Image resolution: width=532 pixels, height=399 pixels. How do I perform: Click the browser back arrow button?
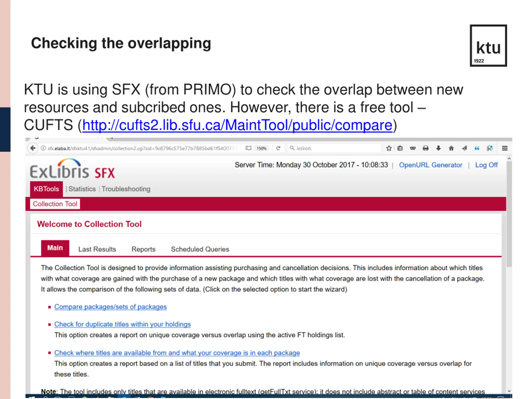pyautogui.click(x=33, y=148)
